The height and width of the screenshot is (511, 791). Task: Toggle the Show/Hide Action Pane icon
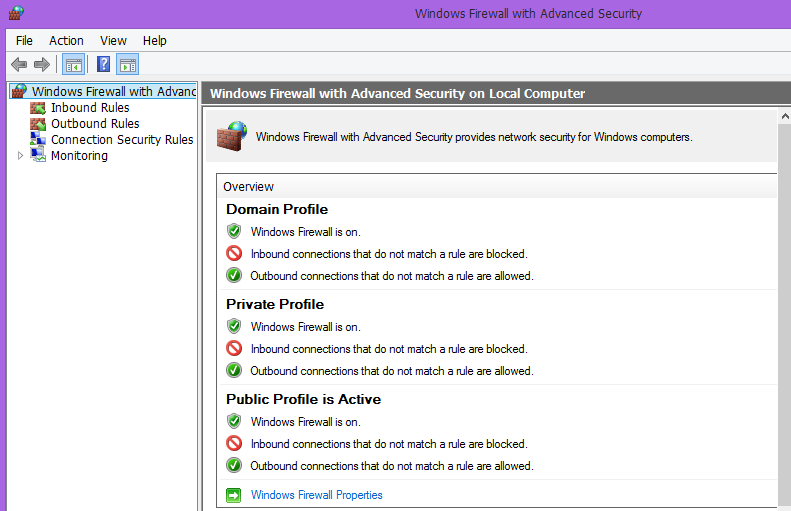click(x=128, y=65)
